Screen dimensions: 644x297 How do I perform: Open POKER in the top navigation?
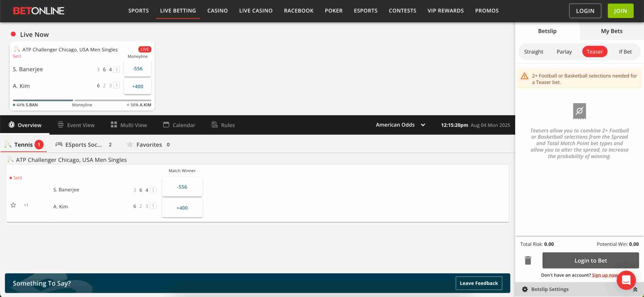coord(334,11)
